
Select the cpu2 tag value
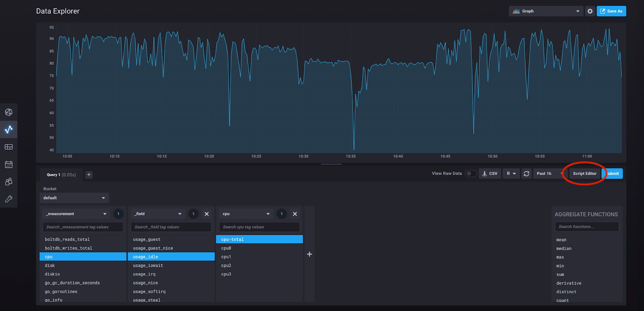click(259, 266)
